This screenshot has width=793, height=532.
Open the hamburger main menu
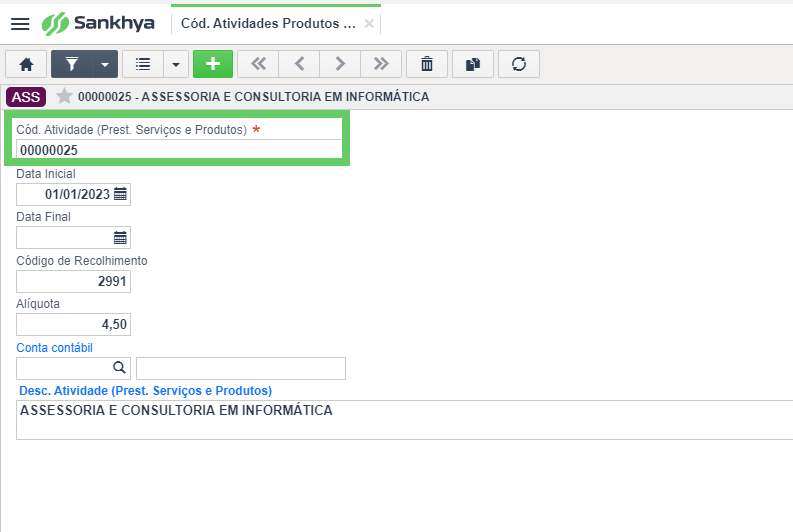20,24
